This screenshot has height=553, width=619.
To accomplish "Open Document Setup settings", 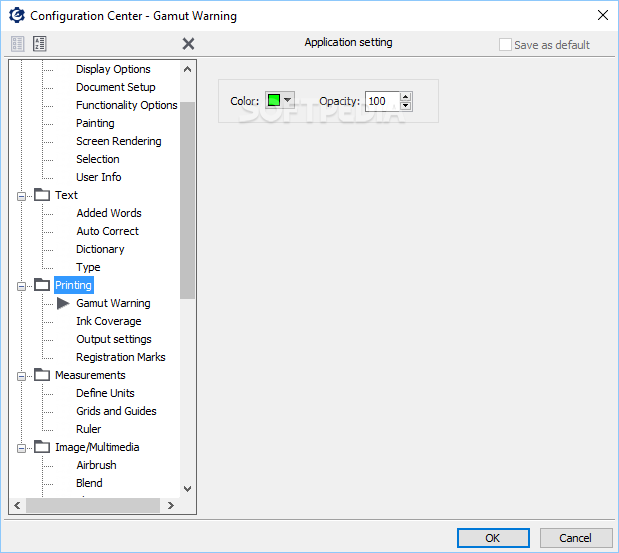I will click(x=116, y=87).
